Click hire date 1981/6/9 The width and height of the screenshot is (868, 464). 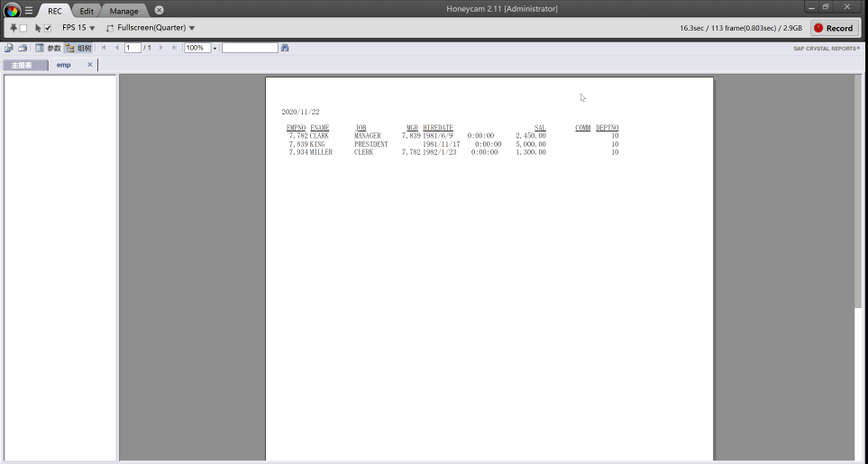437,135
